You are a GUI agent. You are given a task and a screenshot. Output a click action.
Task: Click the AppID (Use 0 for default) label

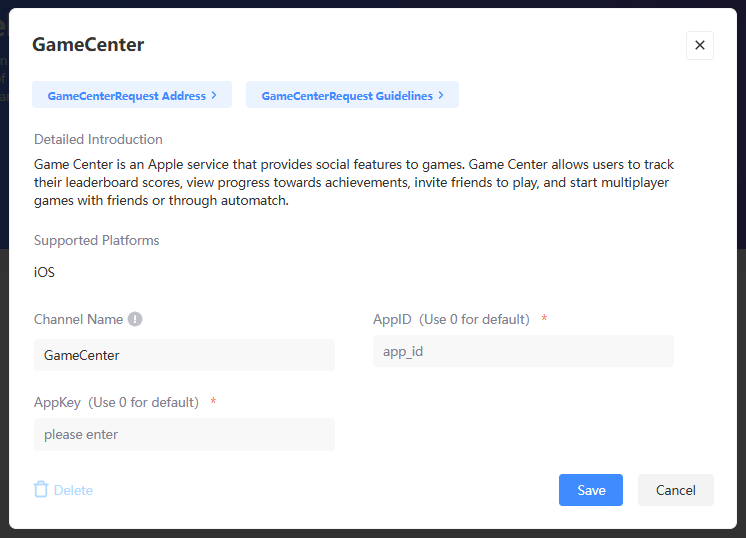click(x=451, y=319)
